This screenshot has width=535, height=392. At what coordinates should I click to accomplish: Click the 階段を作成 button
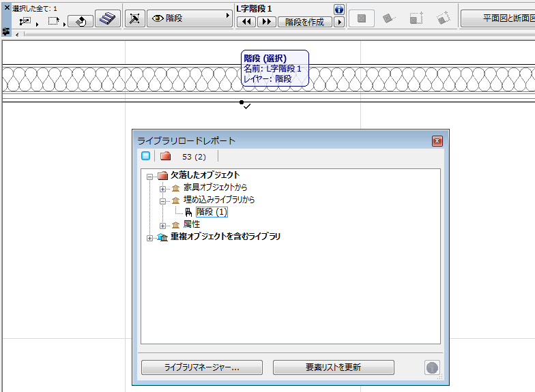(304, 22)
